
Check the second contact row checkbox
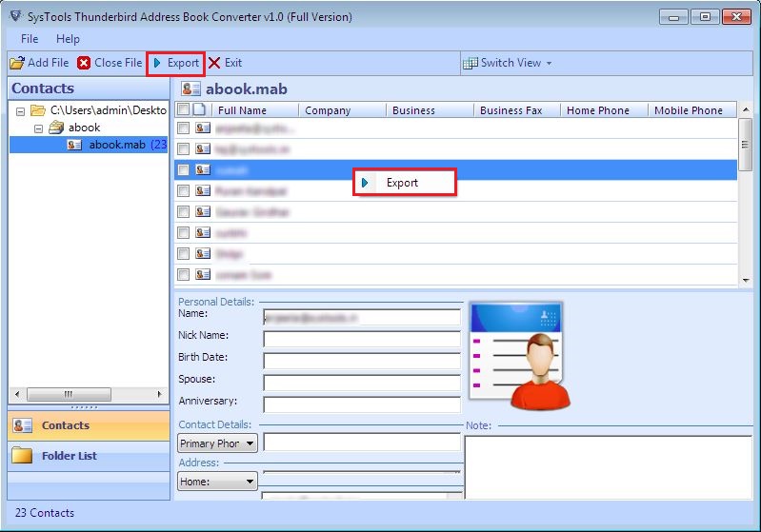pyautogui.click(x=183, y=148)
